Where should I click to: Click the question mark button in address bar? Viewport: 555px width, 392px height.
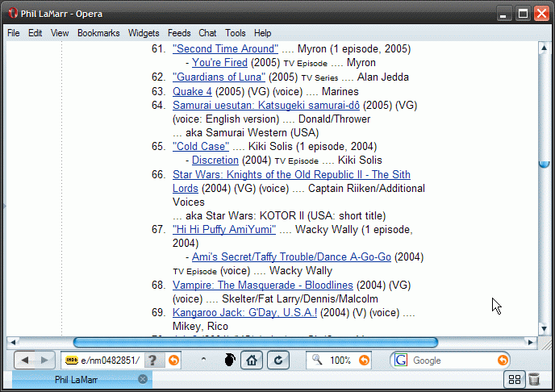click(152, 361)
